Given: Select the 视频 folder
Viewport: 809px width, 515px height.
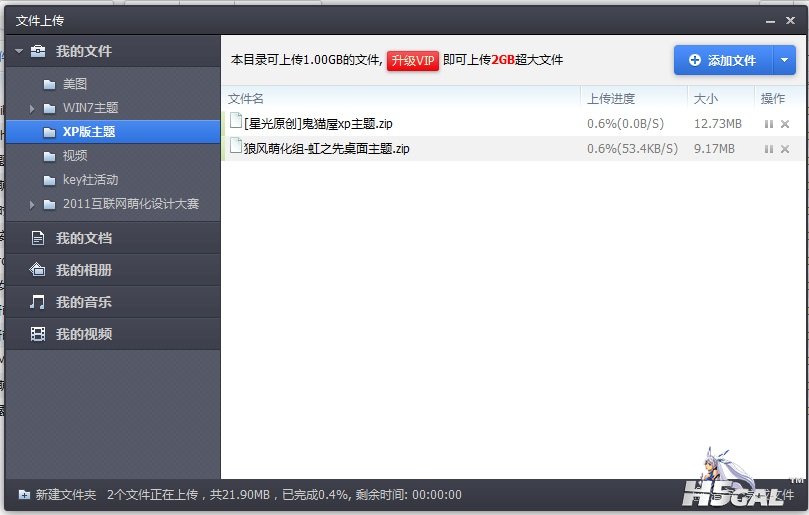Looking at the screenshot, I should (x=74, y=156).
